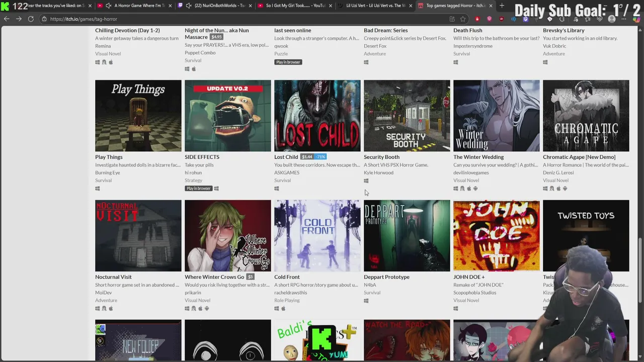Open the SIDE EFFECTS game title link

pyautogui.click(x=202, y=157)
